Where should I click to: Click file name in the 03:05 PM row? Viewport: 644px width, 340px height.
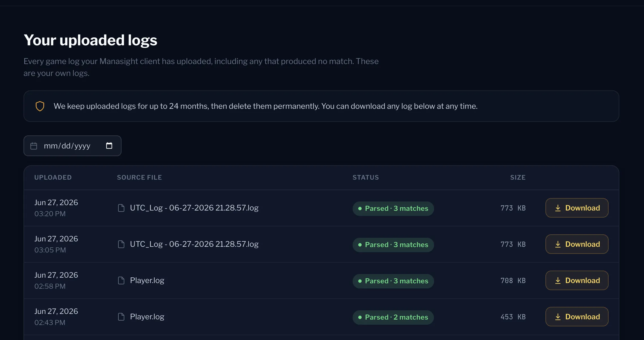(194, 244)
